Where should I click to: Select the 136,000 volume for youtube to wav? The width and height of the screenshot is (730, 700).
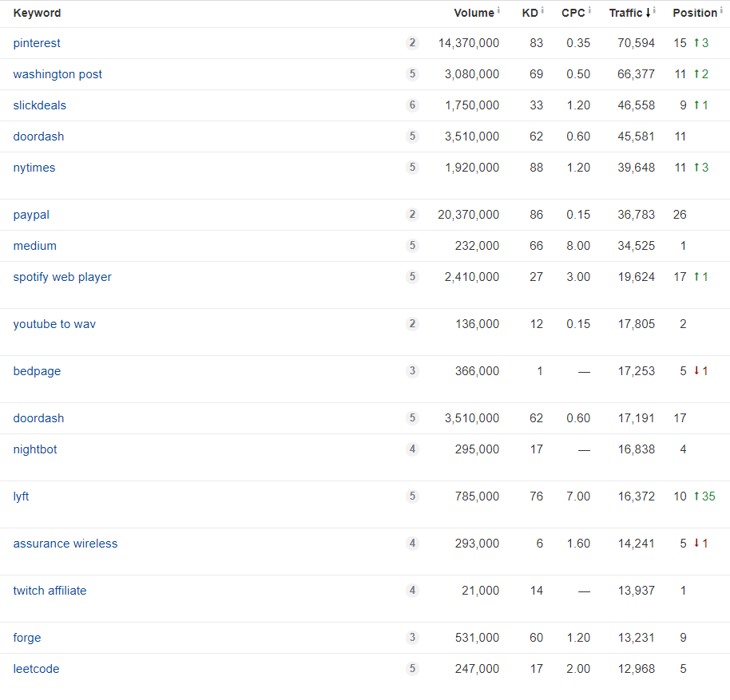[x=477, y=324]
